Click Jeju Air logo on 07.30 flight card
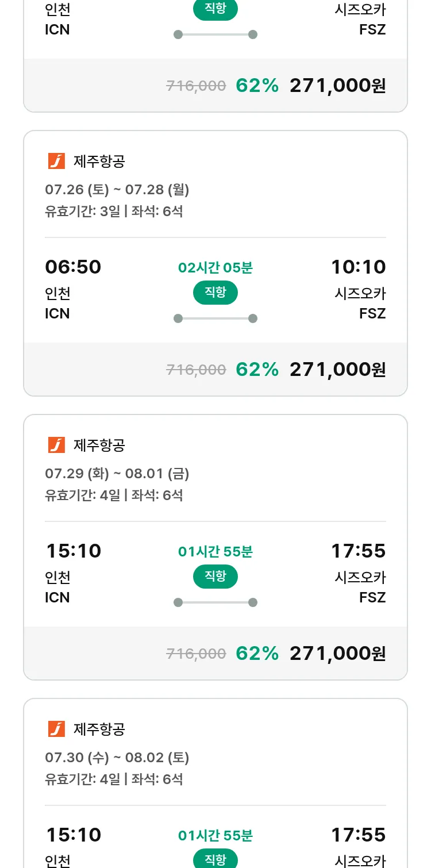Viewport: 431px width, 868px height. pos(56,729)
